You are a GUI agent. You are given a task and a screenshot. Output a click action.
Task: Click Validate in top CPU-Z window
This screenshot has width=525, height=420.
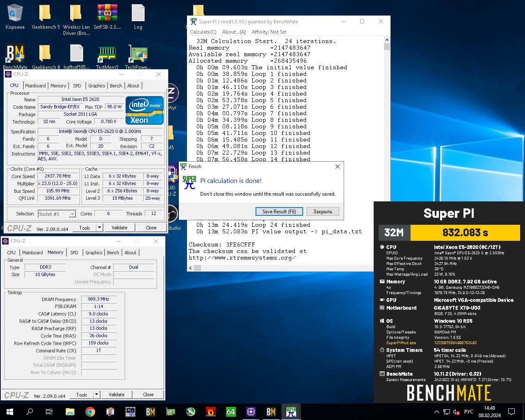[x=119, y=228]
